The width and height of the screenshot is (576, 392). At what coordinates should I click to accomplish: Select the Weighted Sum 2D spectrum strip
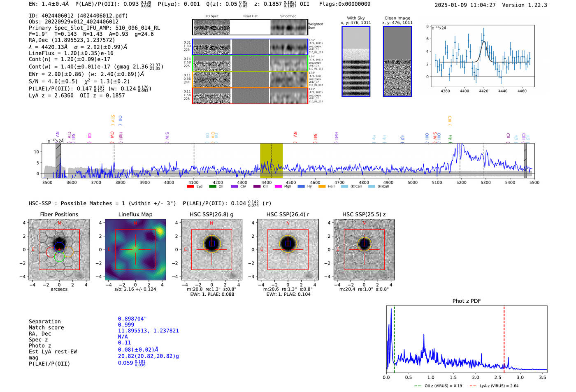tap(250, 27)
